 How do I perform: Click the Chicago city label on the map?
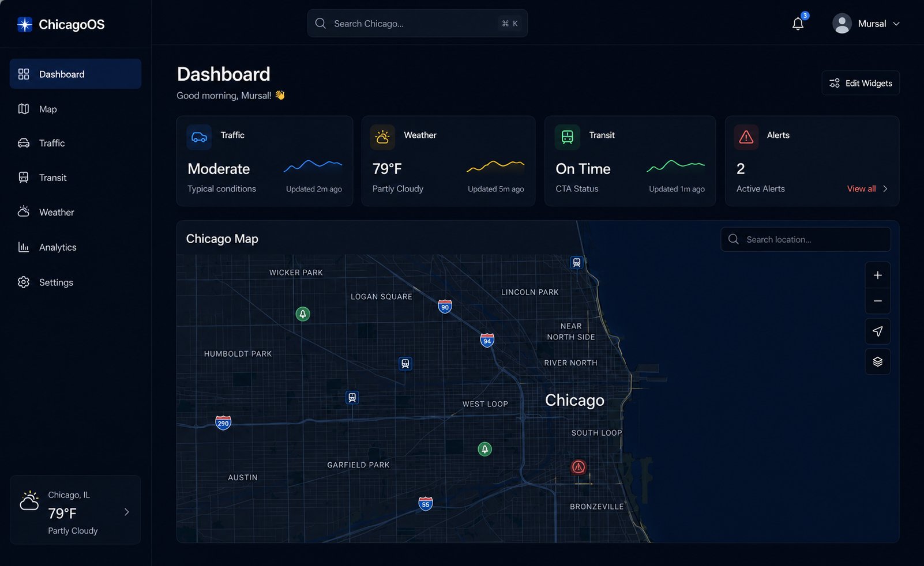pos(574,400)
